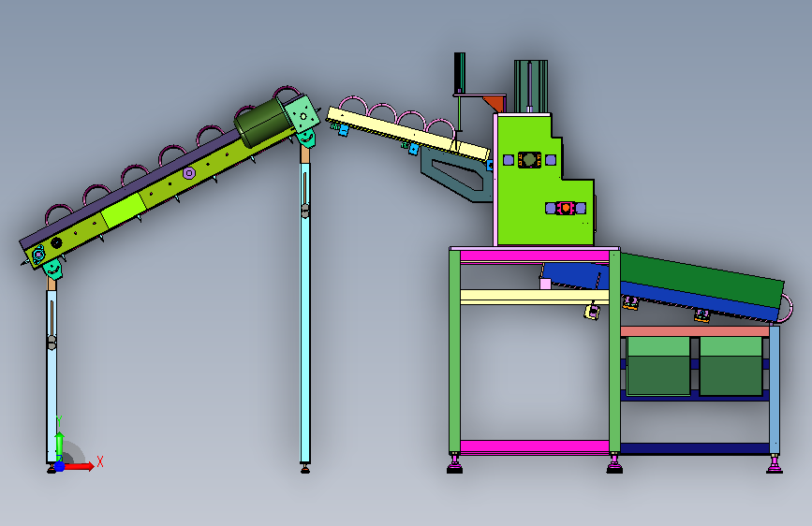Viewport: 812px width, 526px height.
Task: Click the salmon shelf bar above the bins
Action: [x=694, y=331]
